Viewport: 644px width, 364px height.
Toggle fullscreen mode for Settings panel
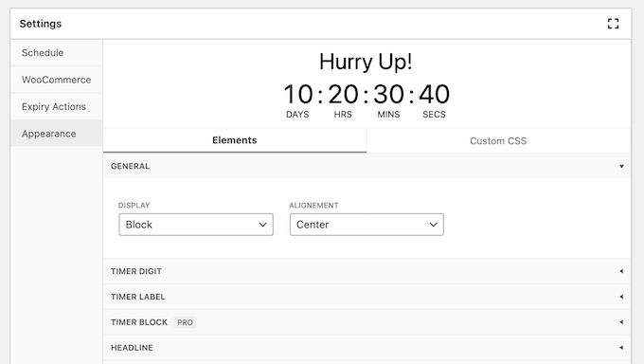[613, 24]
